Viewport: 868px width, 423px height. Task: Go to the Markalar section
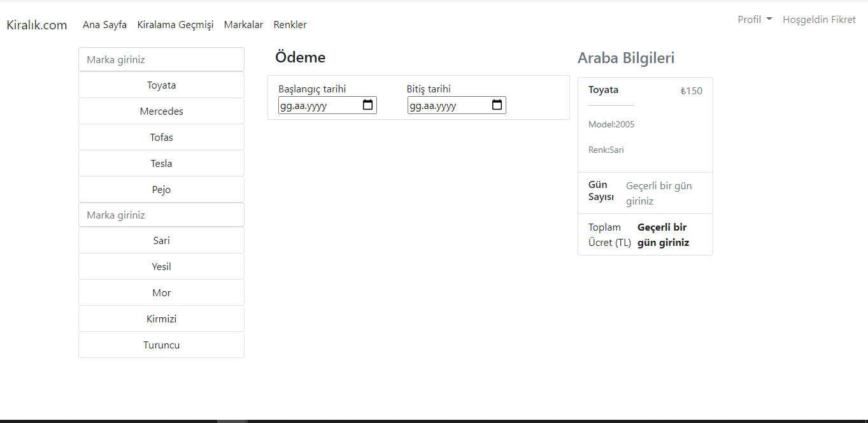coord(243,24)
